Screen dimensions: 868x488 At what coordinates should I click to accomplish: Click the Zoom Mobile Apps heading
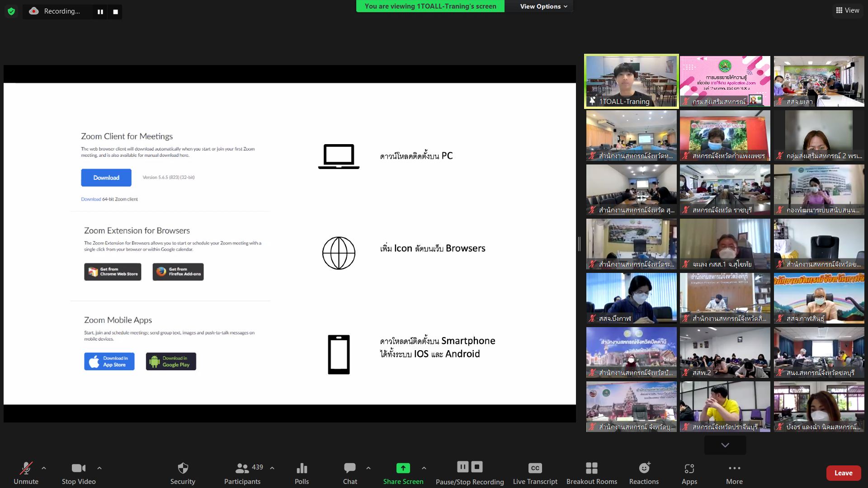click(118, 320)
